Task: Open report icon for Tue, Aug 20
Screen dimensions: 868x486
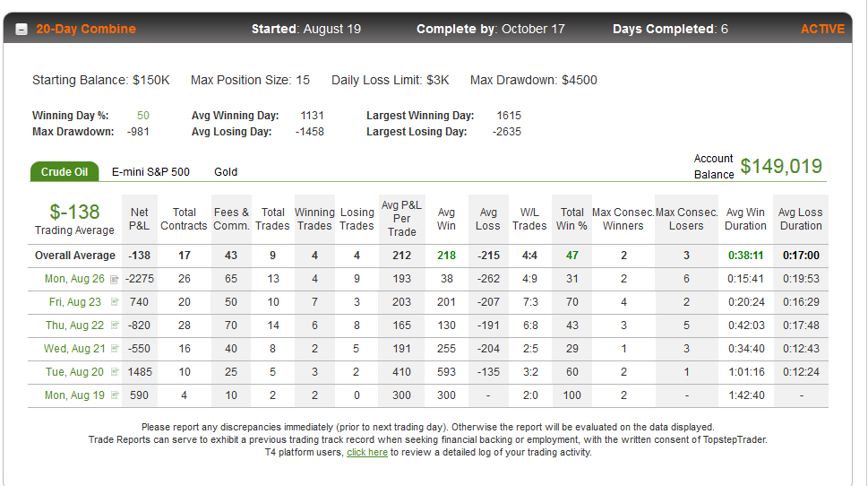Action: coord(115,372)
